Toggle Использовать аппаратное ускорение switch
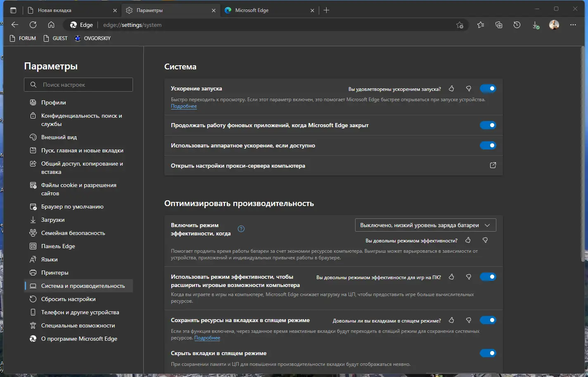 [488, 145]
